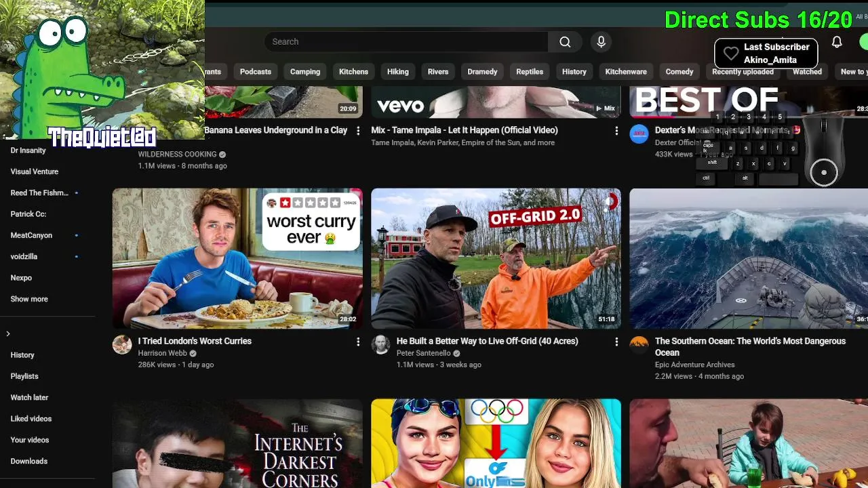Screen dimensions: 868x488
Task: Focus the Search input field
Action: pos(406,41)
